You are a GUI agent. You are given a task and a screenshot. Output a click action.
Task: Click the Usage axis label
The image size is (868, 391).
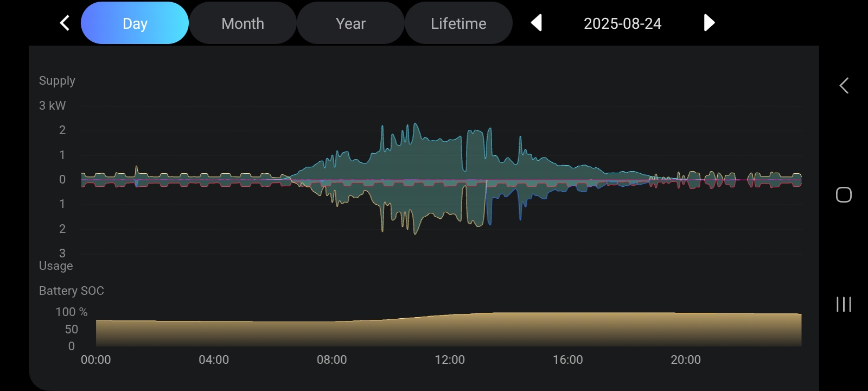click(56, 266)
